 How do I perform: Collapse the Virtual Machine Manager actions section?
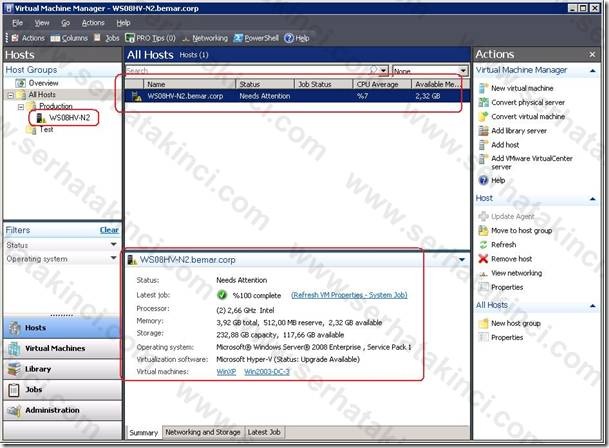click(x=593, y=71)
